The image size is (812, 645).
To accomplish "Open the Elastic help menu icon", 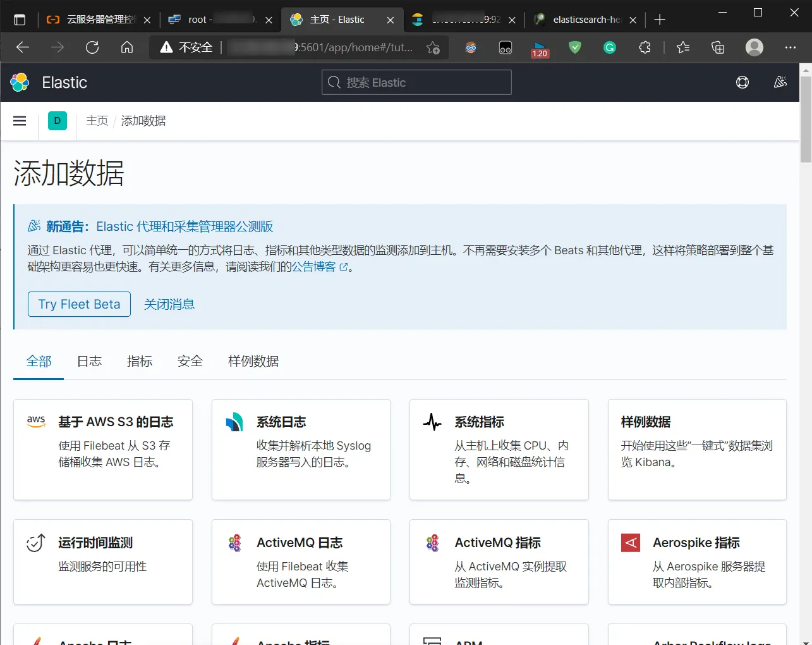I will tap(742, 82).
